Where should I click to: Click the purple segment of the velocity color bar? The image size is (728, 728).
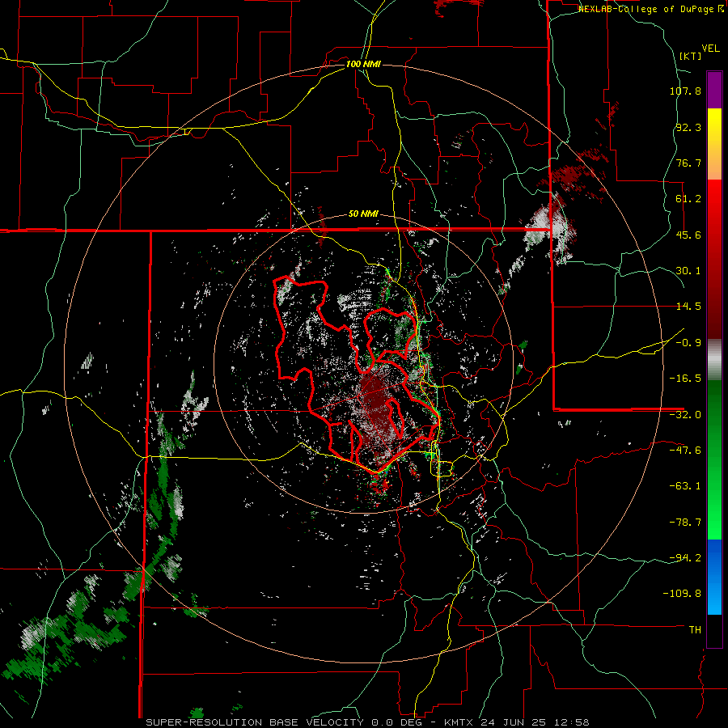click(x=714, y=90)
